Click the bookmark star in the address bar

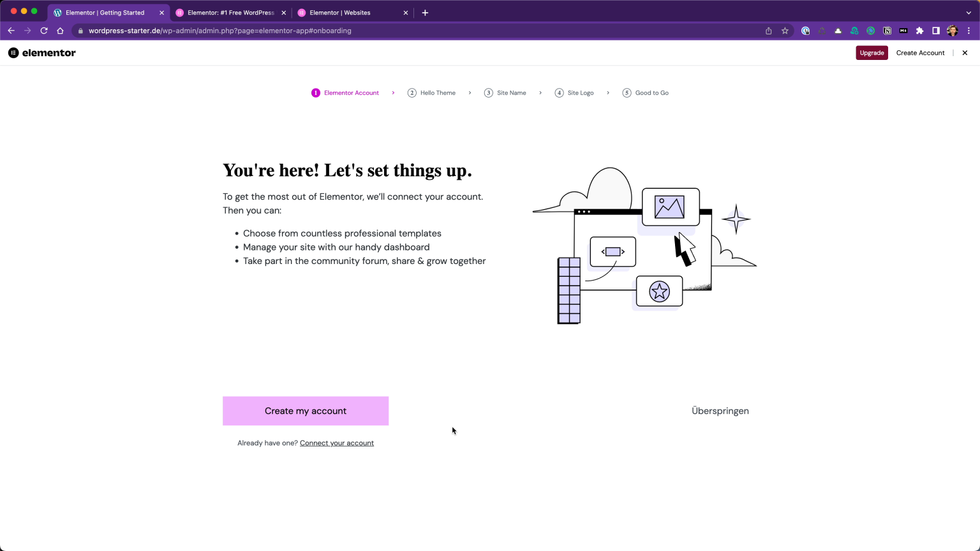pyautogui.click(x=785, y=31)
